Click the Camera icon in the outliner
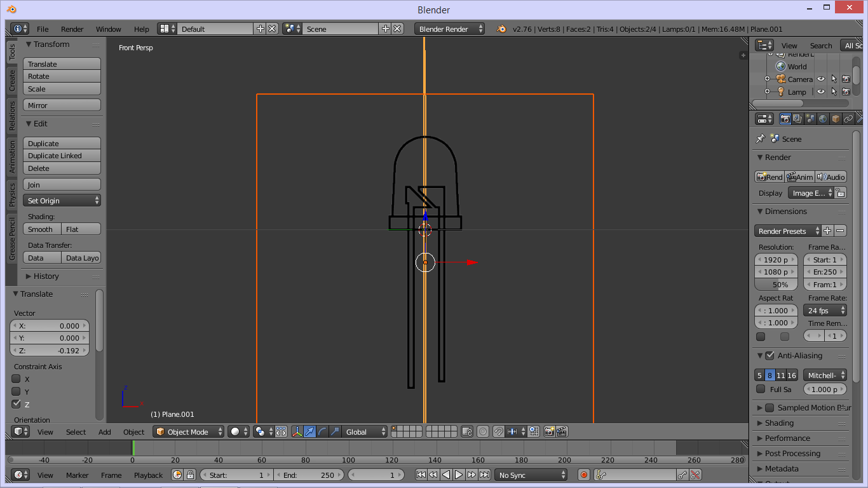868x488 pixels. [781, 79]
